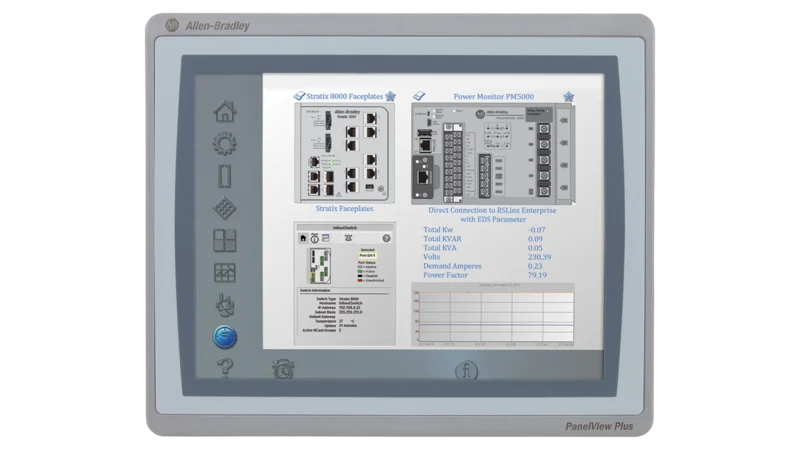Click the Total KVAR value 0.09
Screen dimensions: 800x450
535,239
